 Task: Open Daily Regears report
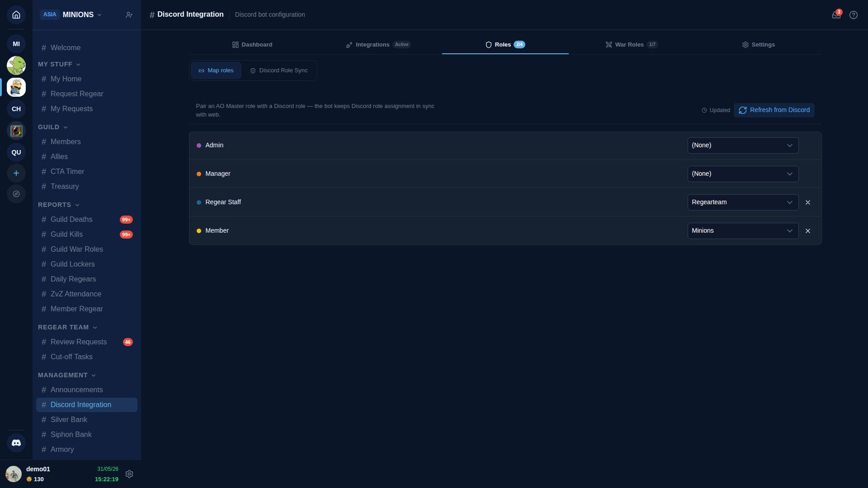[87, 279]
